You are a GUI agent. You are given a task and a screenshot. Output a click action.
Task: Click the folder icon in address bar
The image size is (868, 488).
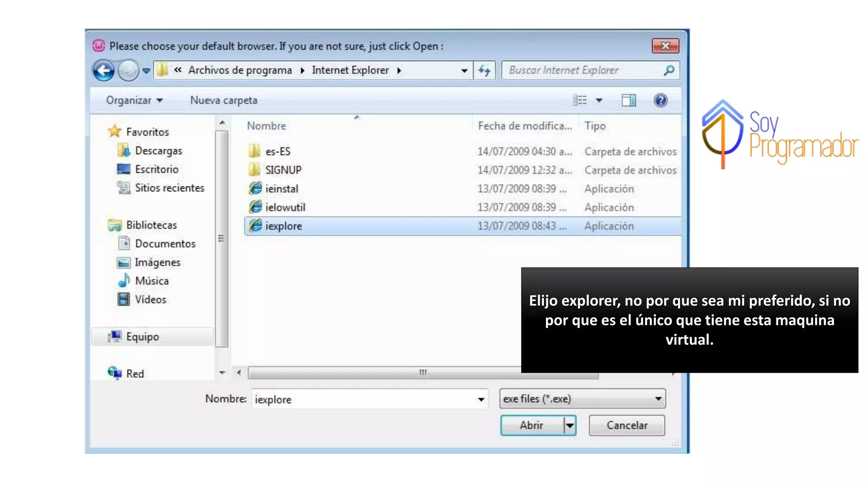[162, 70]
